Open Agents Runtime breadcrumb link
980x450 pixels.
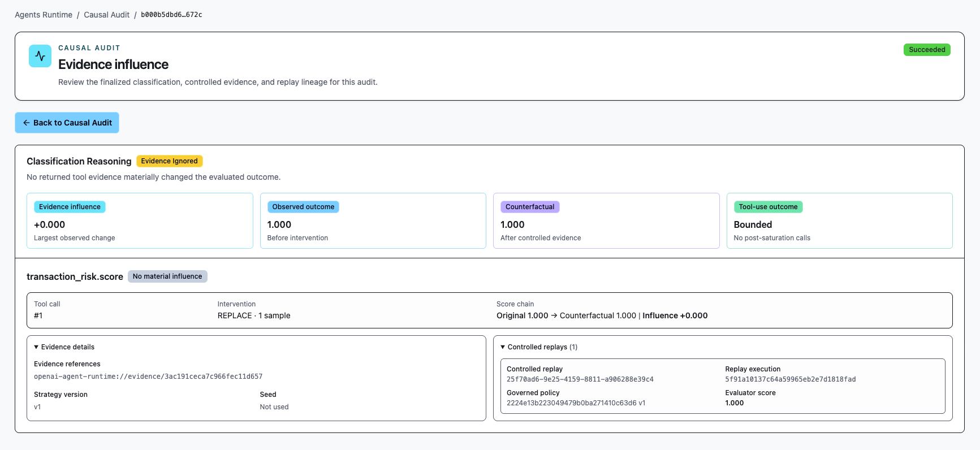[x=44, y=15]
